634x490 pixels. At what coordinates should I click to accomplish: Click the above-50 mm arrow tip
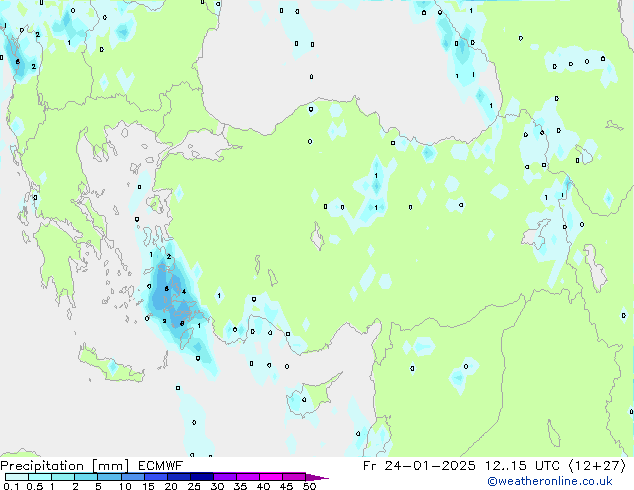pyautogui.click(x=317, y=477)
